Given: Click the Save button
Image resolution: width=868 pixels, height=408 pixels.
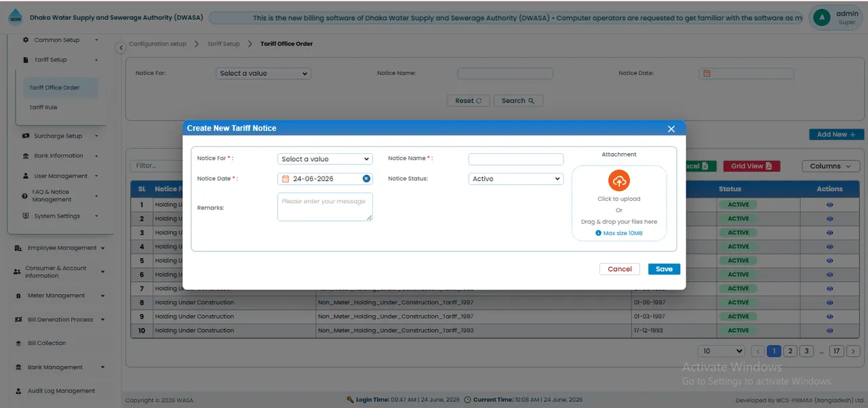Looking at the screenshot, I should 664,269.
